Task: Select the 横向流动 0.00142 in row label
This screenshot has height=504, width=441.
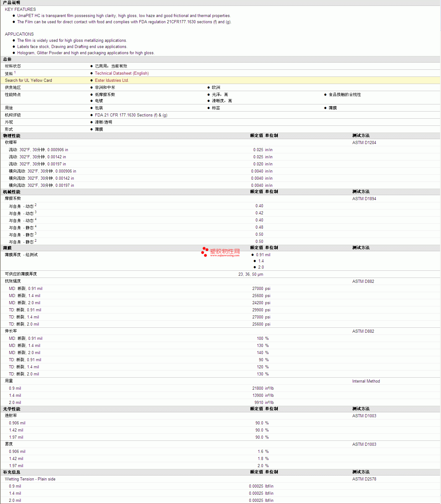Action: click(x=41, y=178)
